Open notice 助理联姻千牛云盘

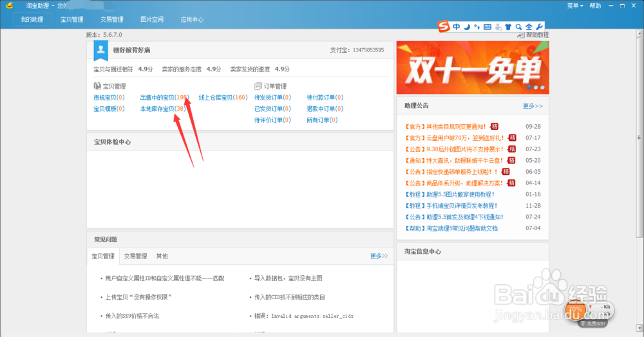point(454,161)
